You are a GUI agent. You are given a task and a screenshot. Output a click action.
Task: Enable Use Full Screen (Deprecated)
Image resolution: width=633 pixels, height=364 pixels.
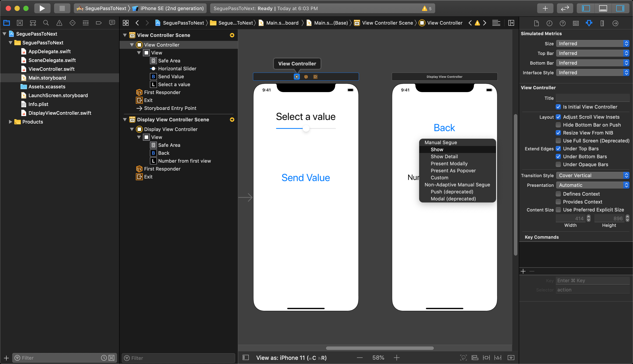click(x=558, y=140)
